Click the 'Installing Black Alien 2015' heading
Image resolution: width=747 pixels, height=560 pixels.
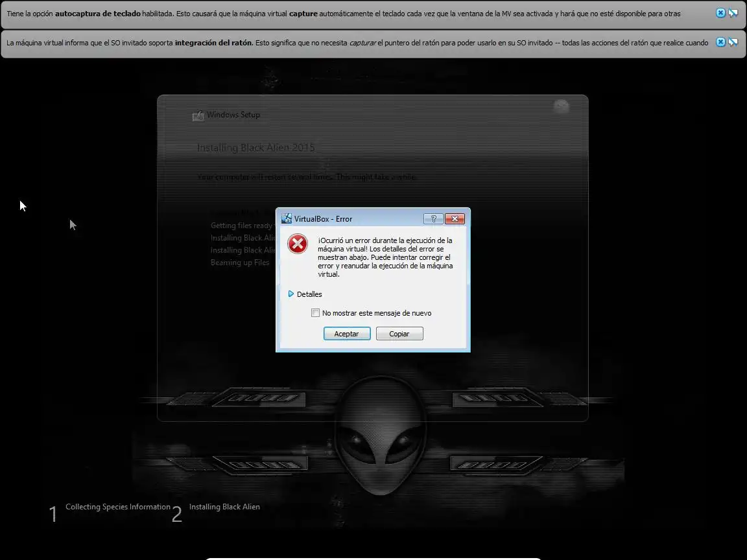pyautogui.click(x=256, y=148)
